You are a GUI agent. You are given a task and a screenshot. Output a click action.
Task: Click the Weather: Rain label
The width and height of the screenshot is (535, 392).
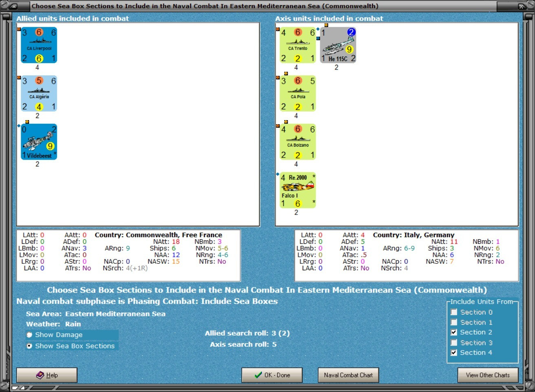pyautogui.click(x=53, y=324)
